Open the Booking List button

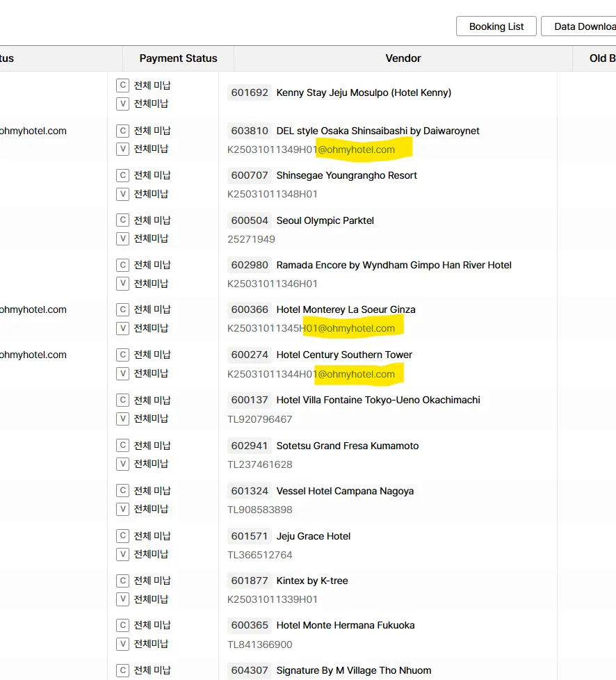pos(496,26)
